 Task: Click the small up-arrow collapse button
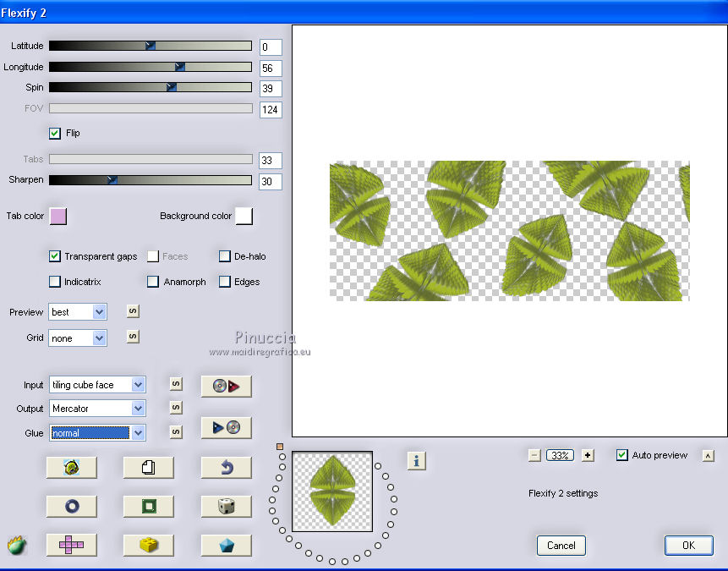point(708,456)
